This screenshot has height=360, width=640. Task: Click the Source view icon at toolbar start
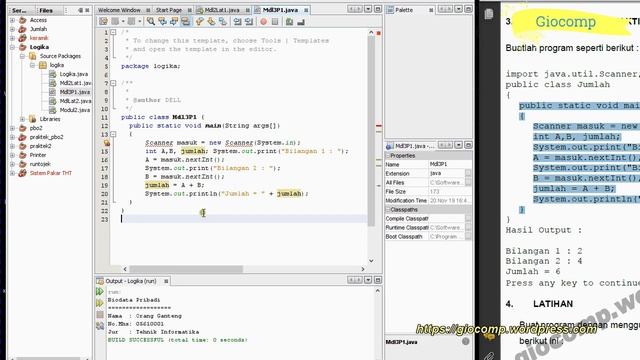point(103,21)
